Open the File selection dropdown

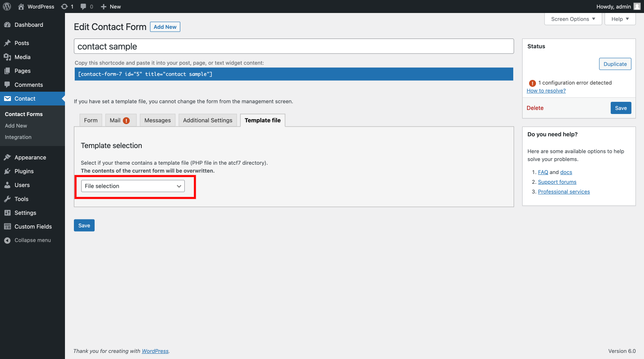(x=133, y=186)
